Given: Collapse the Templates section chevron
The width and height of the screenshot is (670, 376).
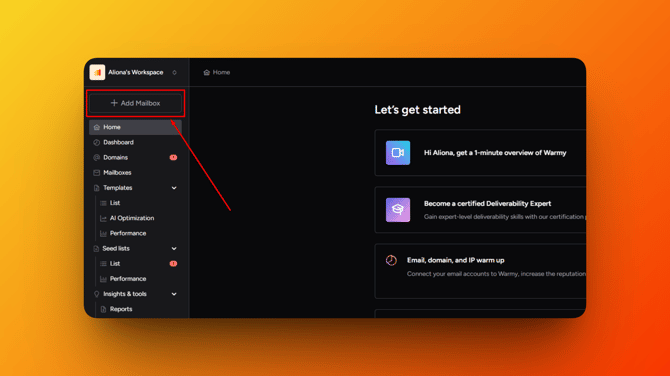Looking at the screenshot, I should 174,188.
